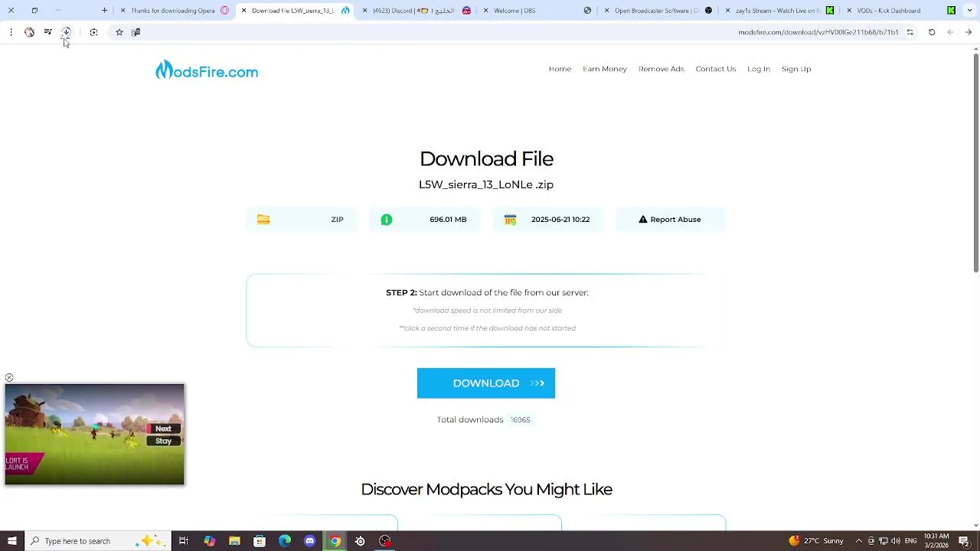Open the weather widget showing 27°C Sunny
Screen dimensions: 980x551
point(816,541)
